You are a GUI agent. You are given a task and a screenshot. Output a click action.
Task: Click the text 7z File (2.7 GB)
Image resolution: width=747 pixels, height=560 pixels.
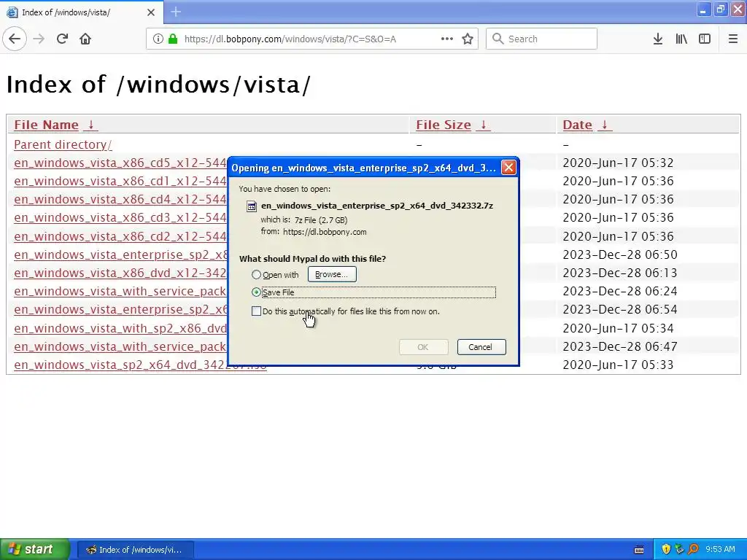[x=321, y=220]
